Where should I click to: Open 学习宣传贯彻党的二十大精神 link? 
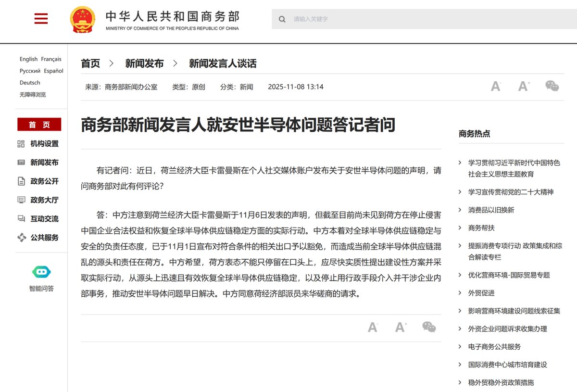(x=511, y=192)
